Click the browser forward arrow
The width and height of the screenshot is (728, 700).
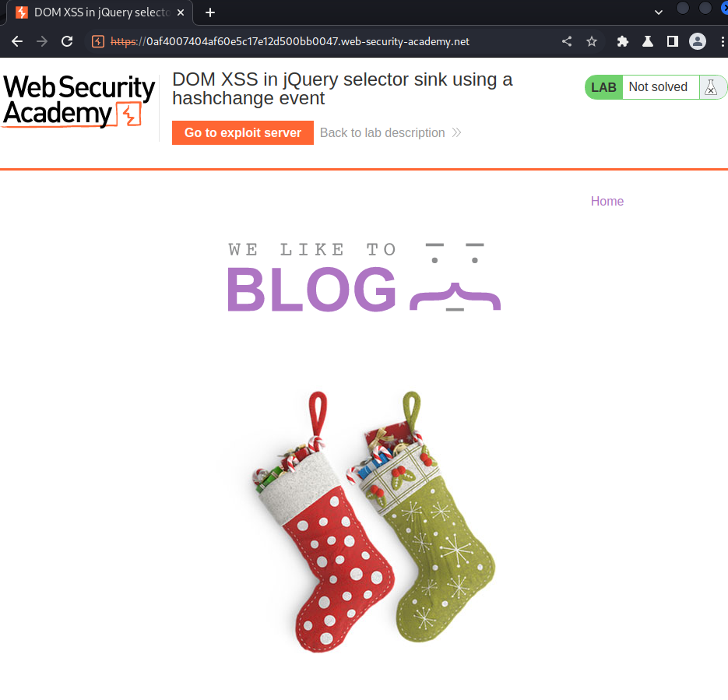click(42, 42)
